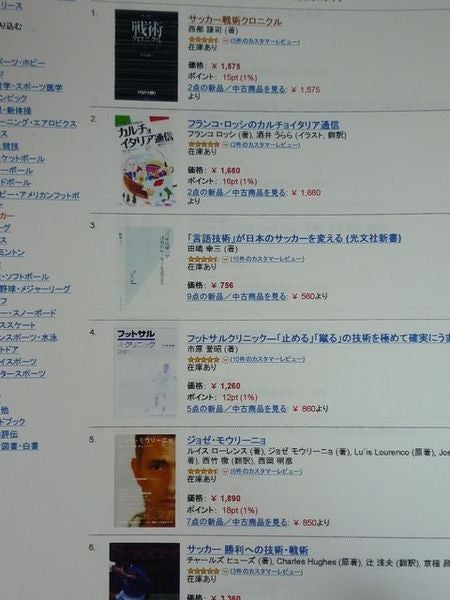Click star rating of カルチョイタリア通信 book

click(x=204, y=145)
